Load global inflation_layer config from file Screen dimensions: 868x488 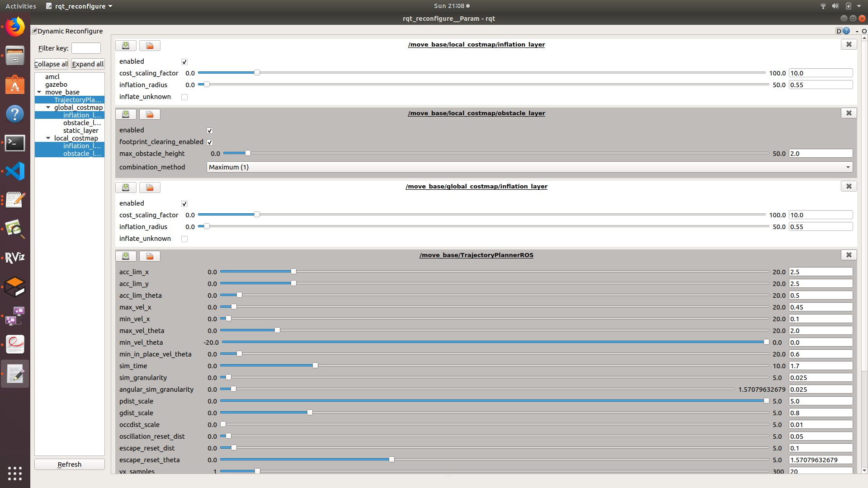150,188
